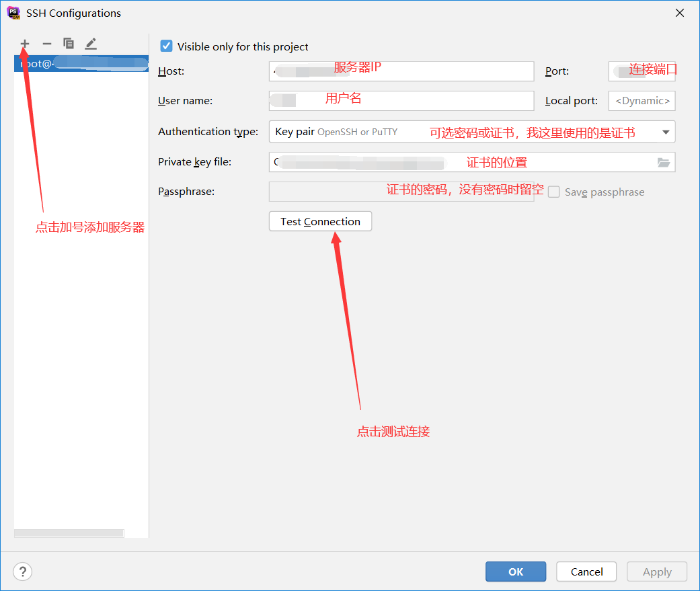The height and width of the screenshot is (591, 700).
Task: Click the Apply button
Action: click(657, 572)
